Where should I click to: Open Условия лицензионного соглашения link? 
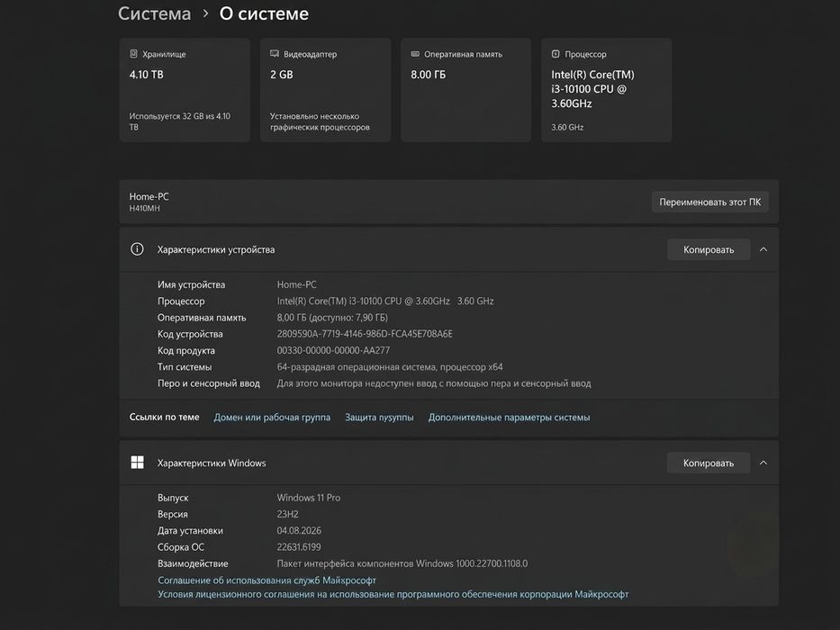click(x=393, y=594)
